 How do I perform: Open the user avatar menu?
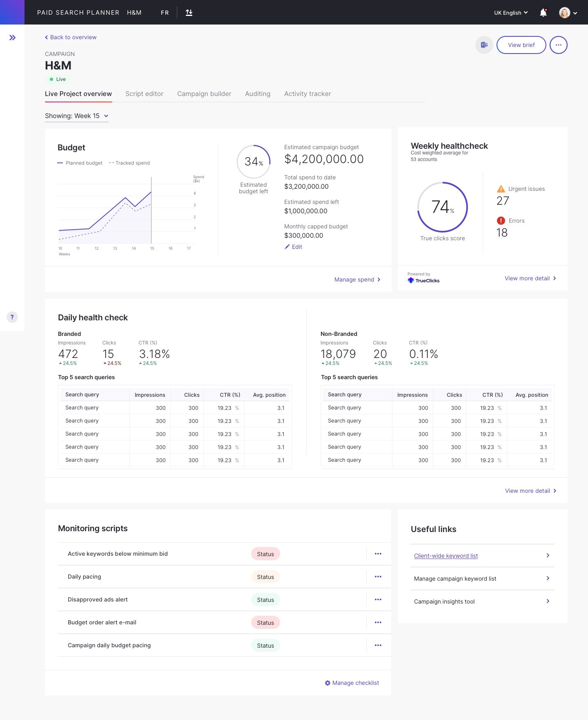click(568, 13)
